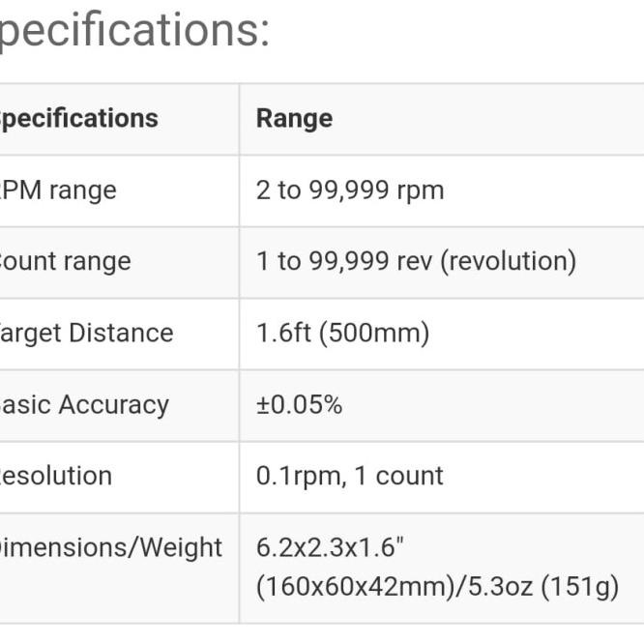Select the 0.1rpm, 1 count value
Screen dimensions: 644x644
coord(349,477)
